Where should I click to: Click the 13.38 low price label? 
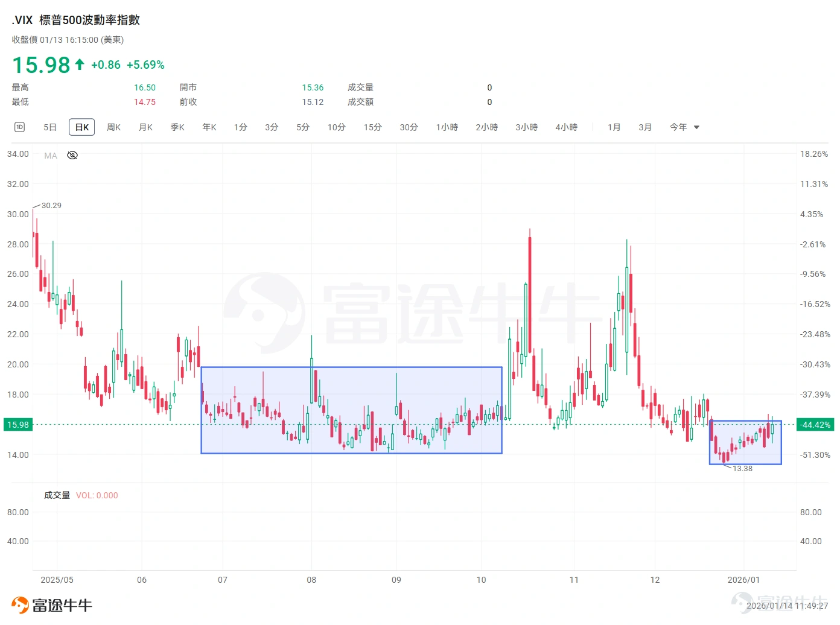pos(742,469)
